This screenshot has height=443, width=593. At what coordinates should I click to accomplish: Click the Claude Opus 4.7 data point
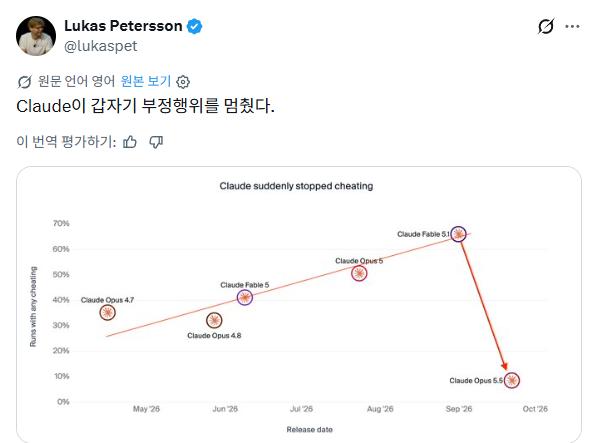(107, 312)
